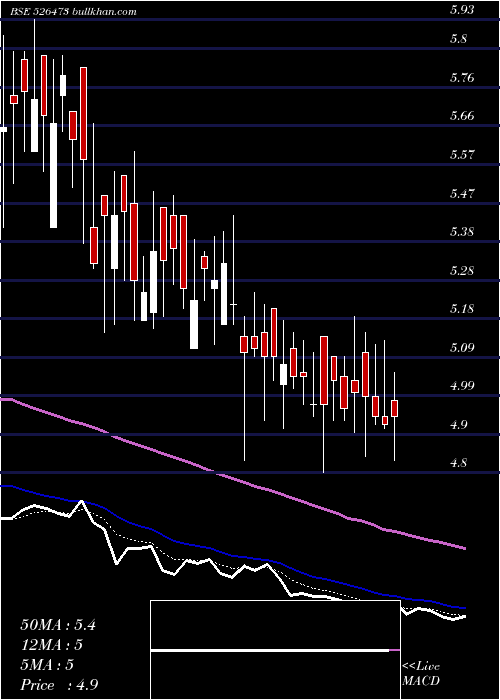Image resolution: width=500 pixels, height=700 pixels.
Task: Click the 5.66 price axis label
Action: tap(461, 116)
